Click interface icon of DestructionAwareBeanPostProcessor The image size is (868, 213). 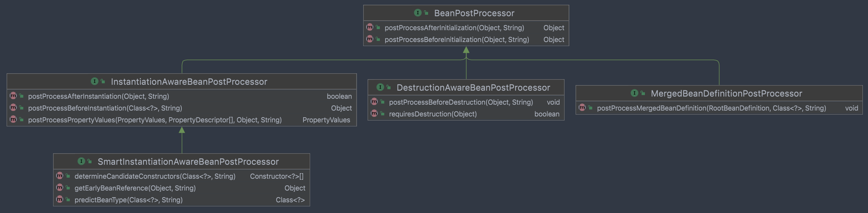coord(380,87)
